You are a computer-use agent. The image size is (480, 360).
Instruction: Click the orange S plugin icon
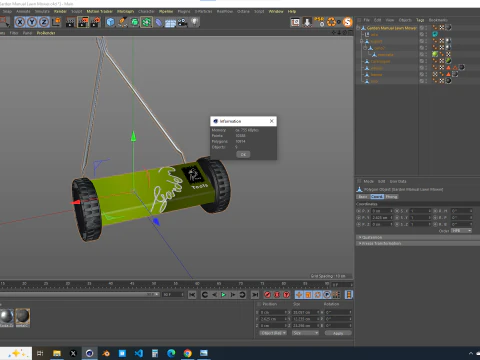pyautogui.click(x=347, y=22)
